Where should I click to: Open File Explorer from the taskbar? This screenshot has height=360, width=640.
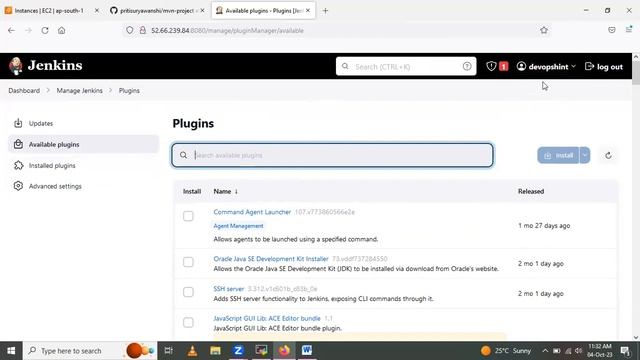(215, 351)
